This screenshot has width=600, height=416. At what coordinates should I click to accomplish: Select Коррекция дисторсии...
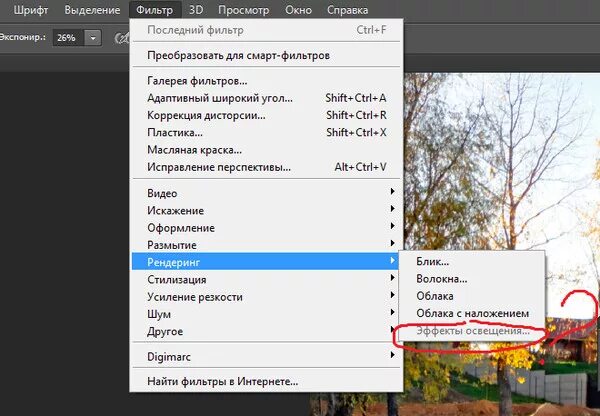pos(266,115)
